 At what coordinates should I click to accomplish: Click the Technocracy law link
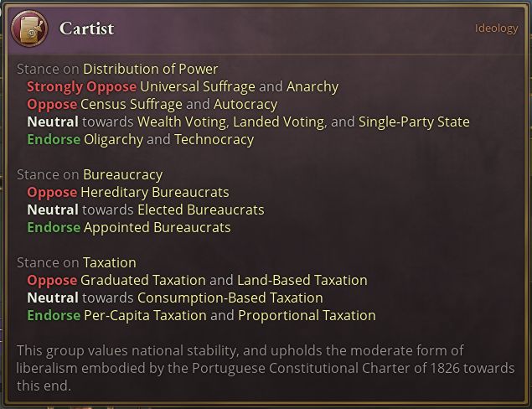click(x=214, y=139)
